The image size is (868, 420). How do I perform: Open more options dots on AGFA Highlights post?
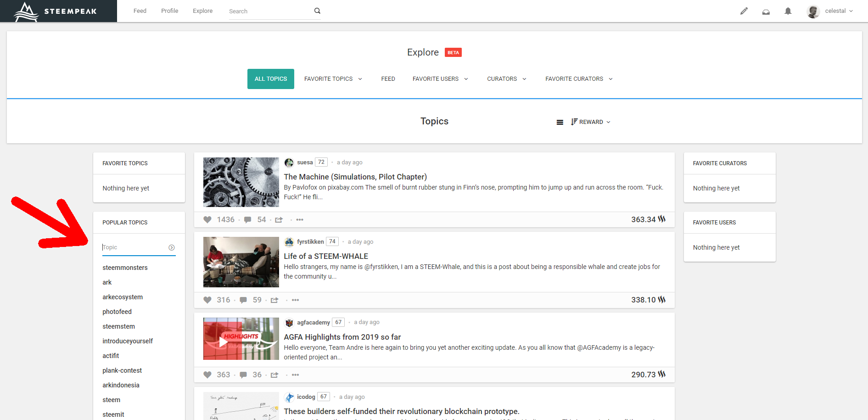coord(296,375)
